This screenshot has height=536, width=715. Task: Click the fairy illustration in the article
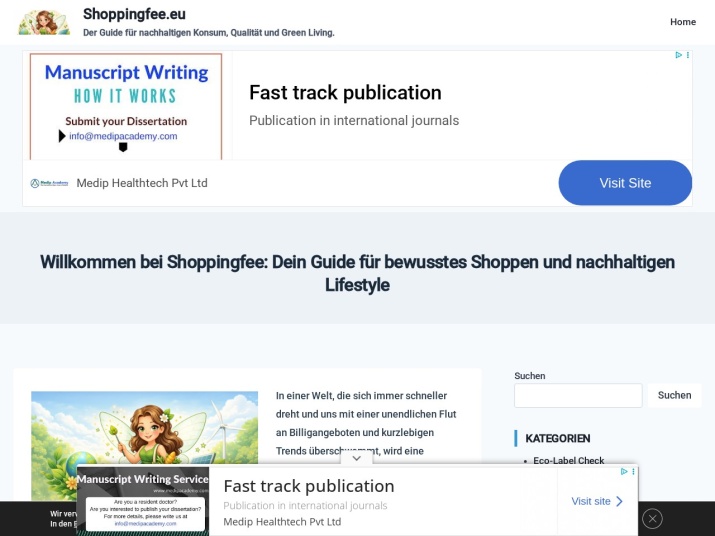tap(145, 445)
